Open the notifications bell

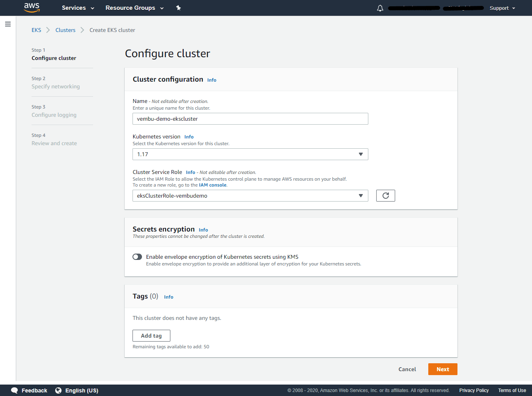click(380, 8)
